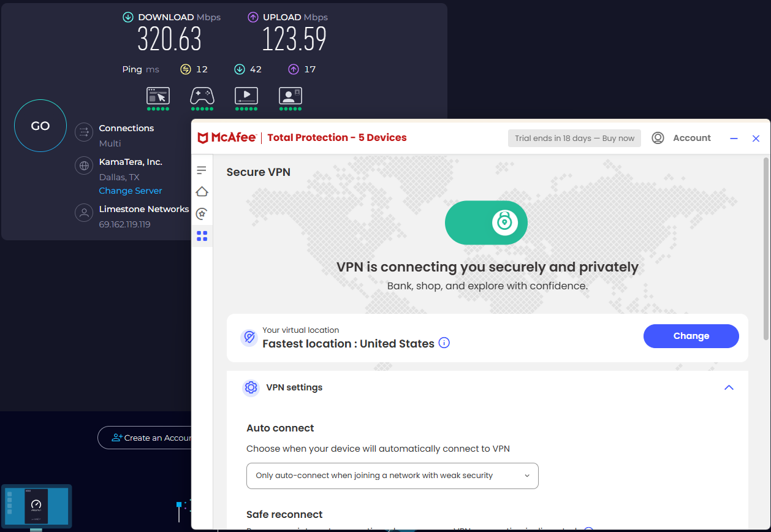Open Change Server link in Speedtest
Viewport: 771px width, 532px height.
[130, 191]
